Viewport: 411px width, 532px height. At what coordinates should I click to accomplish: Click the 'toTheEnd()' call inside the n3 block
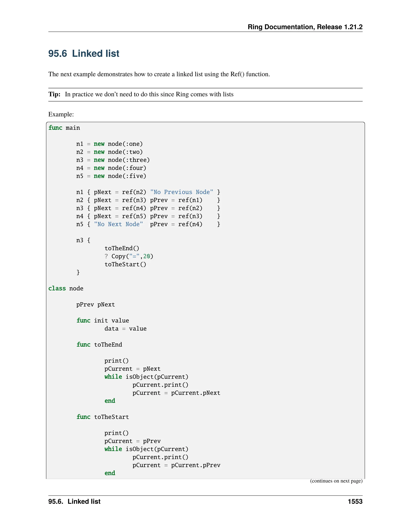click(x=122, y=248)
